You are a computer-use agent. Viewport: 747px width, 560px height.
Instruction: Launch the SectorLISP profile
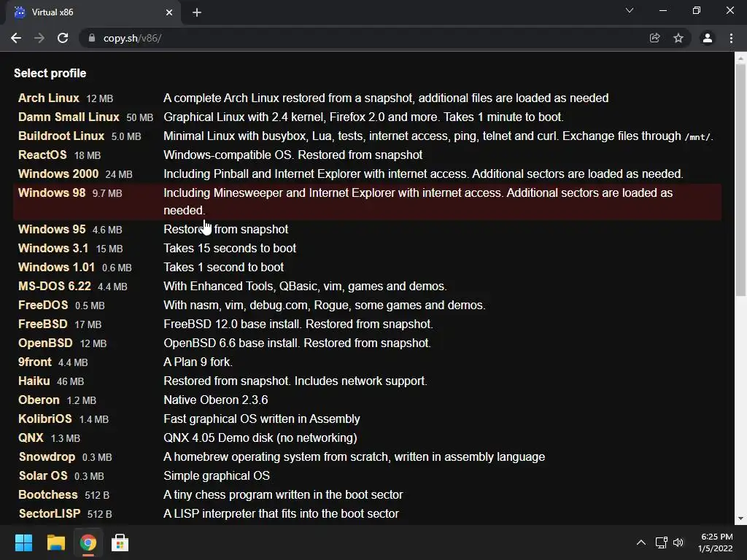tap(49, 514)
